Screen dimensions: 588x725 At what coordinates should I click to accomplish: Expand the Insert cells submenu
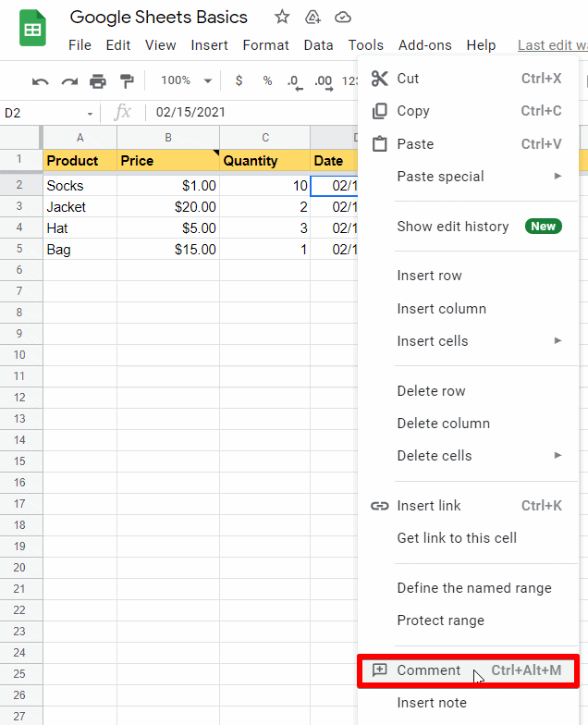click(558, 340)
